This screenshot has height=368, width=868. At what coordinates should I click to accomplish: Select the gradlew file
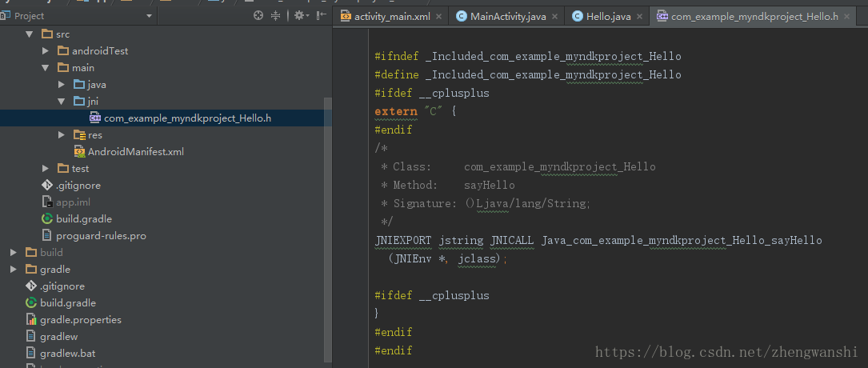[x=58, y=337]
